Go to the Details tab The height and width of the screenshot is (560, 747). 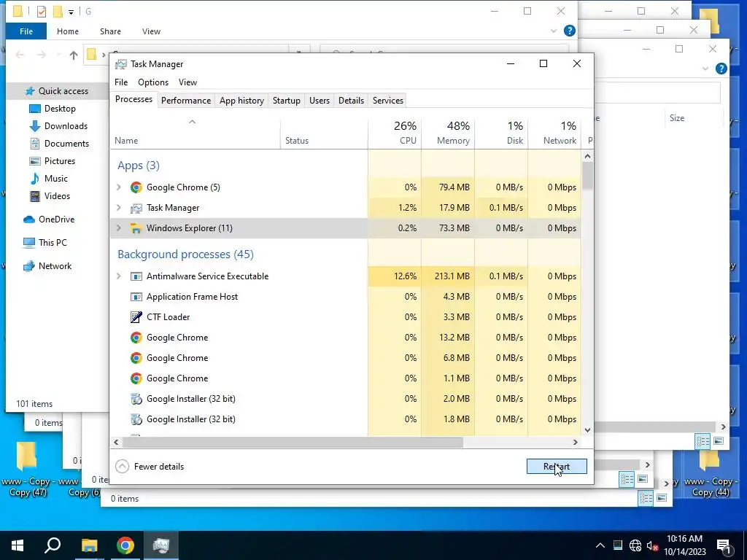click(351, 101)
